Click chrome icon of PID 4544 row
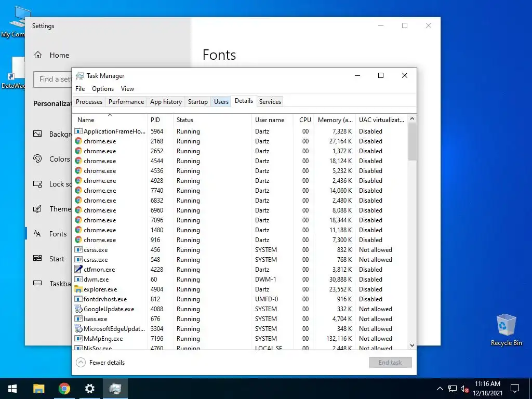Screen dimensions: 532x399 point(78,161)
